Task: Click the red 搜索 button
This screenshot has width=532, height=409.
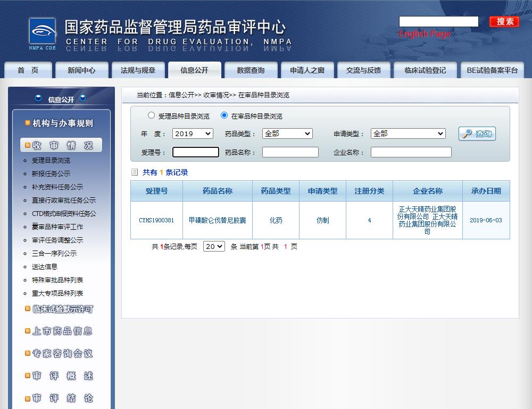Action: (x=504, y=22)
